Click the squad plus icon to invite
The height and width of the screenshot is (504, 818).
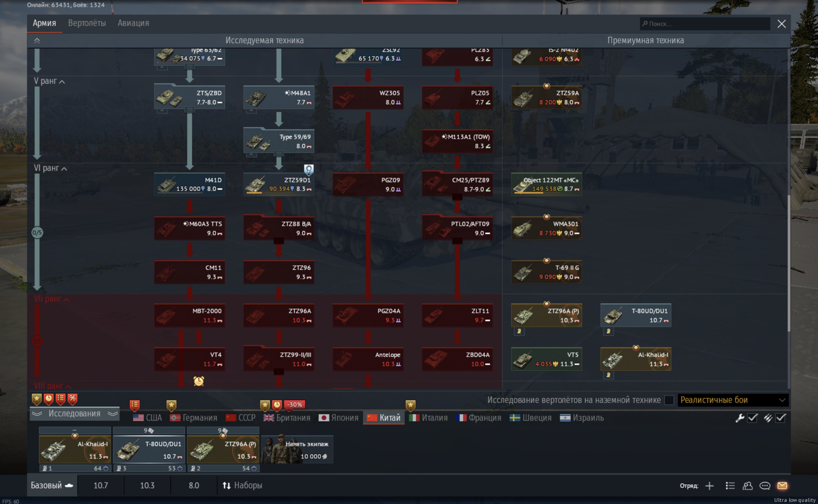pyautogui.click(x=709, y=486)
